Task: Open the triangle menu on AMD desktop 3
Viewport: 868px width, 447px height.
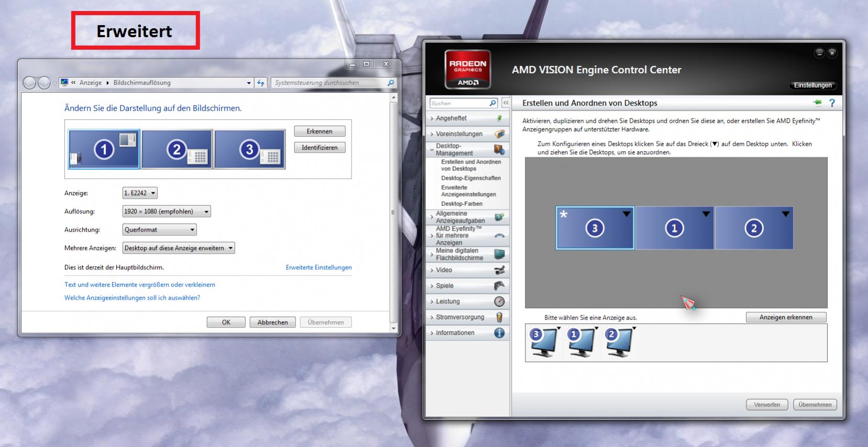Action: [x=627, y=214]
